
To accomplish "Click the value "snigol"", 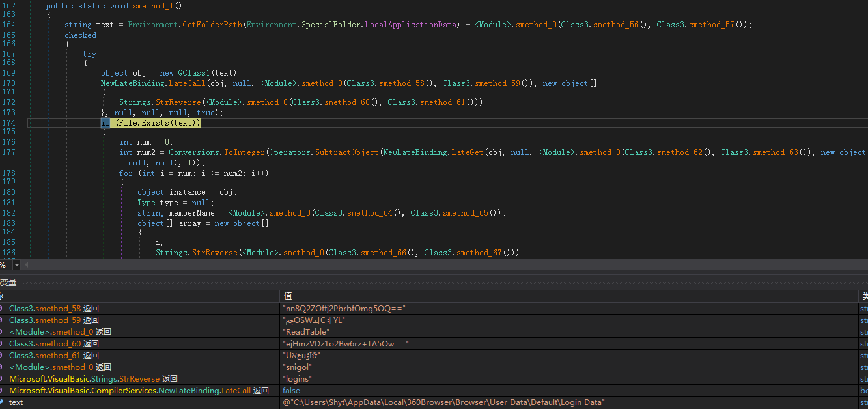I will [x=298, y=367].
